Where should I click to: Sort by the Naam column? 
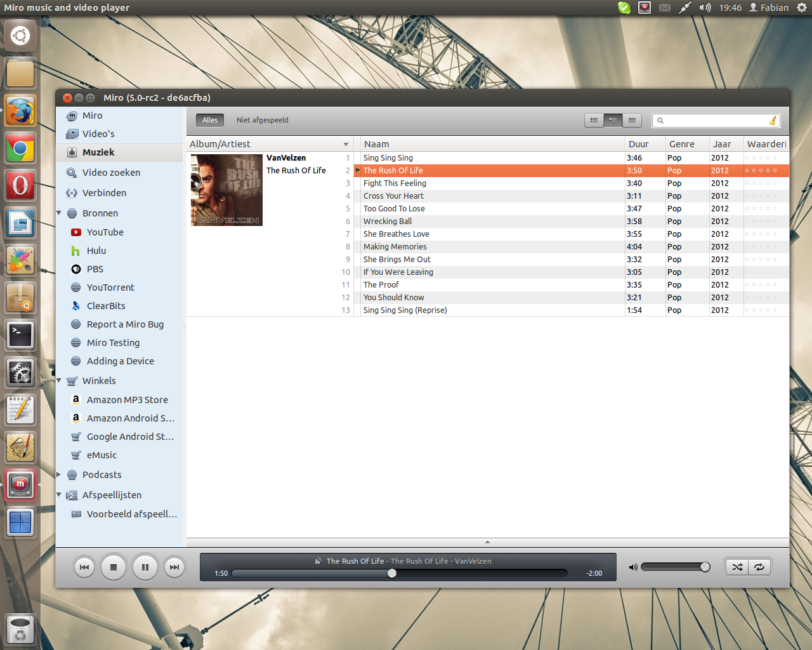click(x=492, y=144)
